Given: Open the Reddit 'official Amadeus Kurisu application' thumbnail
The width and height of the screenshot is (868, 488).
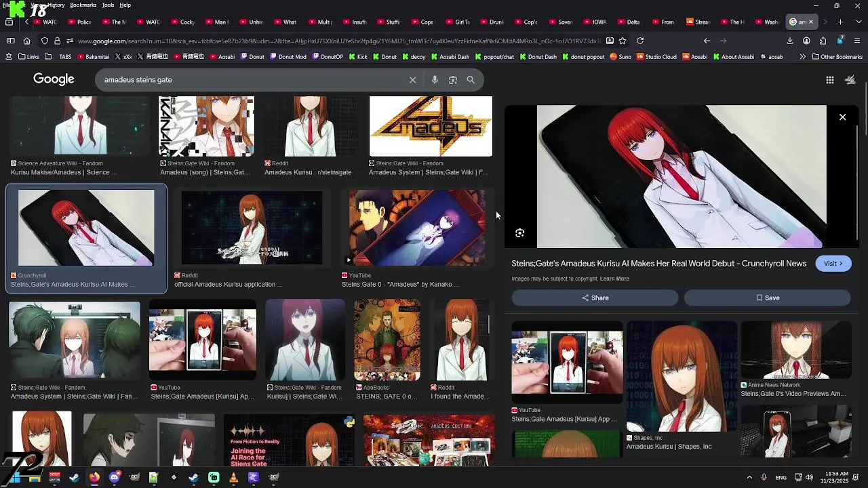Looking at the screenshot, I should point(252,228).
